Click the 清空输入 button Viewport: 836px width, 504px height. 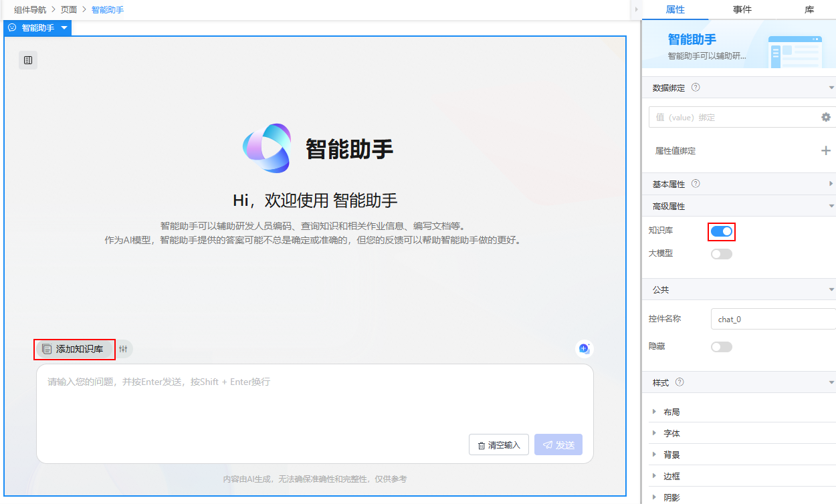(499, 445)
